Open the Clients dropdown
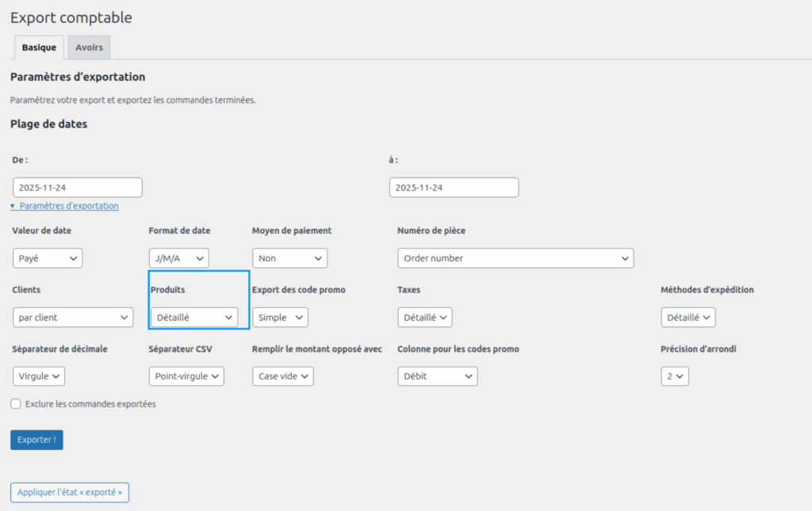 [x=72, y=318]
